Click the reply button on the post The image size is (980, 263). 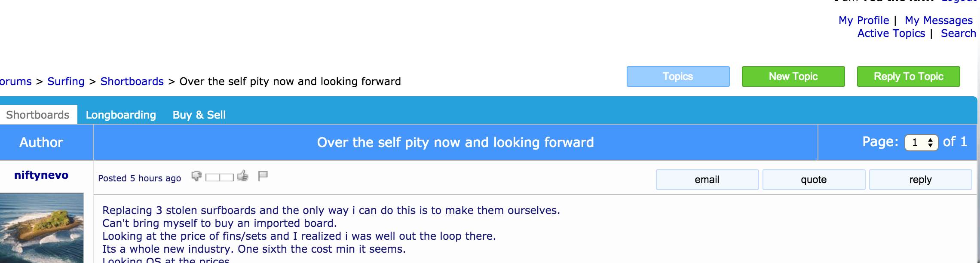tap(920, 180)
